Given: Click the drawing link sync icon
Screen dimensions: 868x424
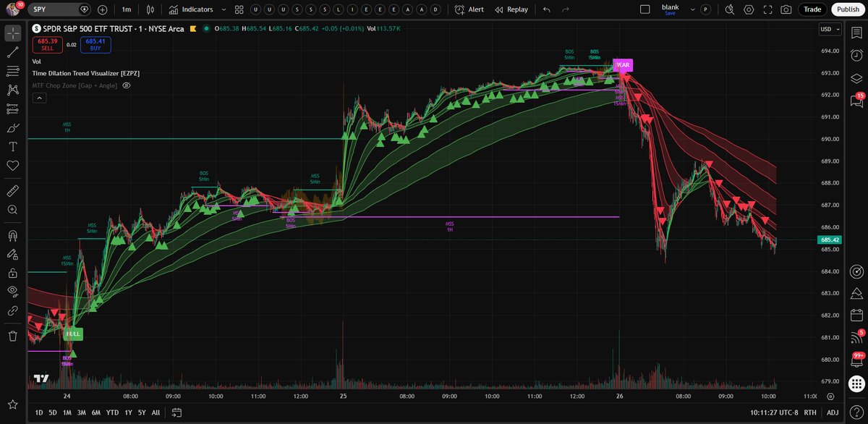Looking at the screenshot, I should [12, 310].
